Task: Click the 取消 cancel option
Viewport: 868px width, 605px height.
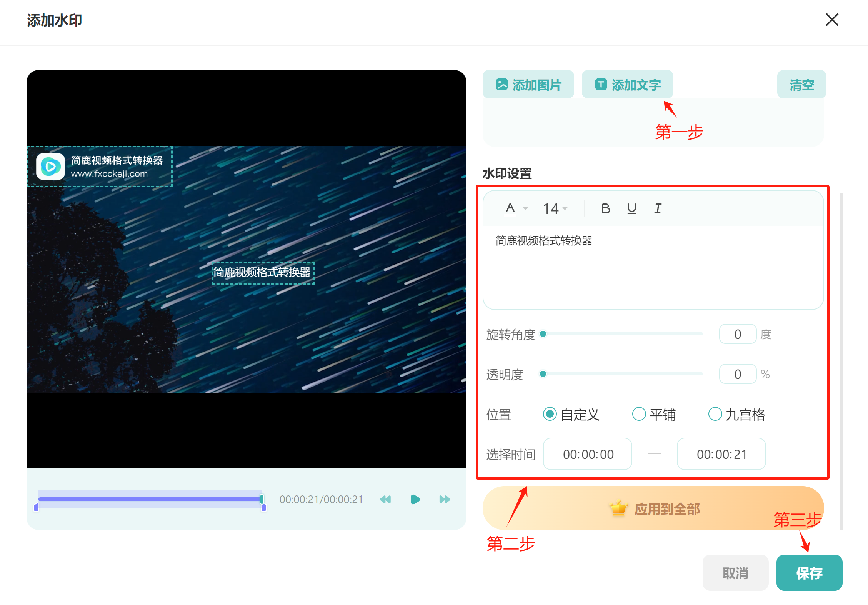Action: 735,573
